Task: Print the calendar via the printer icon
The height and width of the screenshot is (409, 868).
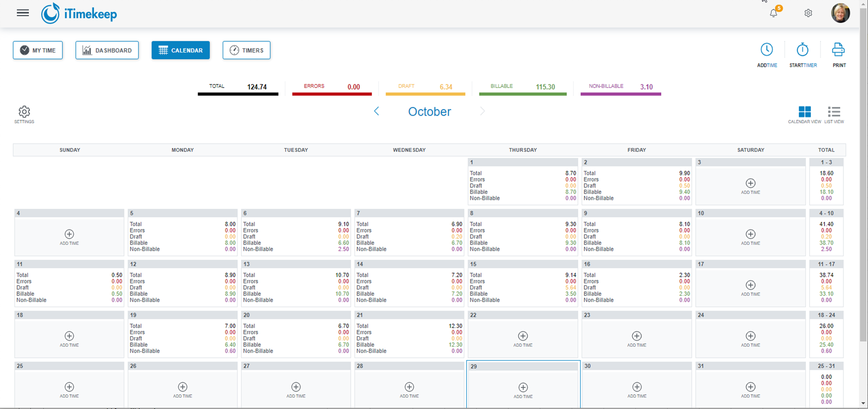Action: point(838,49)
